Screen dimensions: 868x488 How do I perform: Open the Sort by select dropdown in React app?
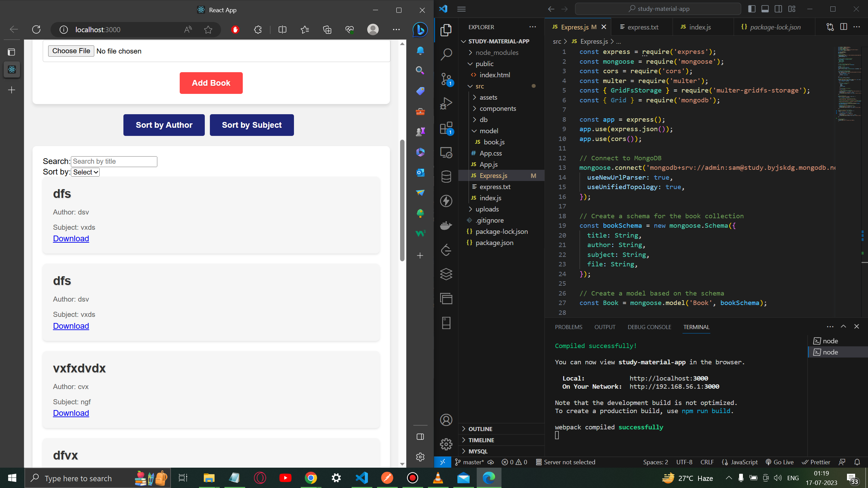(85, 172)
